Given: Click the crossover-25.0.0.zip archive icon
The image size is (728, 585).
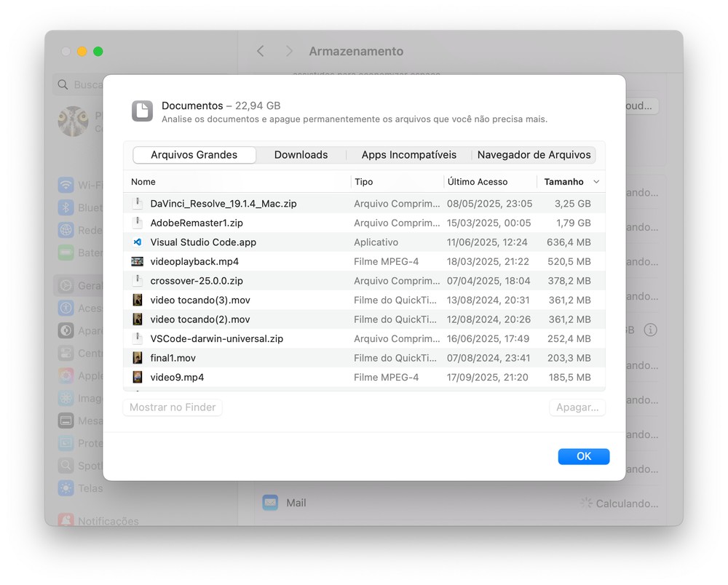Looking at the screenshot, I should tap(137, 281).
